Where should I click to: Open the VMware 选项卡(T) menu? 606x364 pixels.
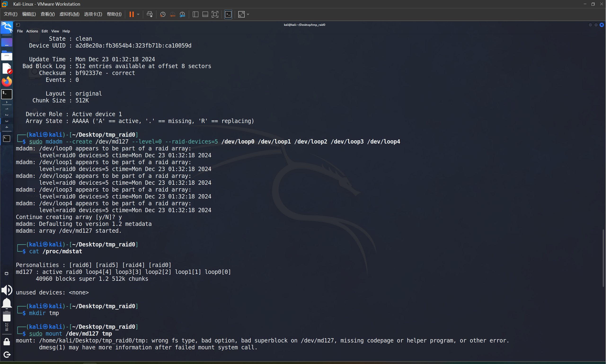point(93,14)
